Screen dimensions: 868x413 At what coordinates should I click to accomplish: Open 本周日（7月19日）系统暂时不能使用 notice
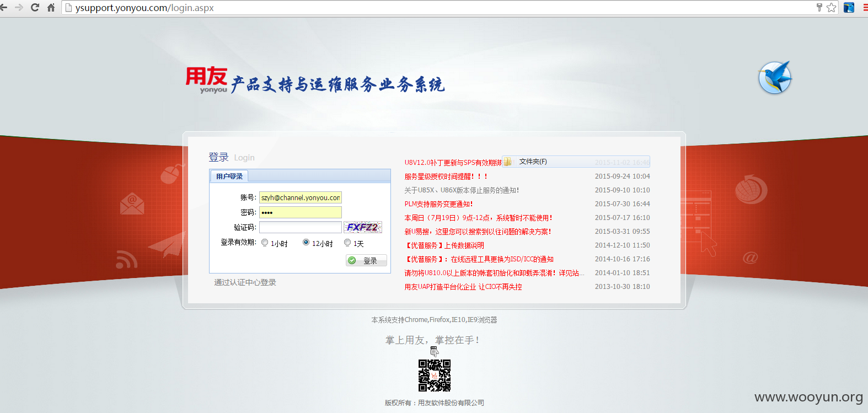479,218
